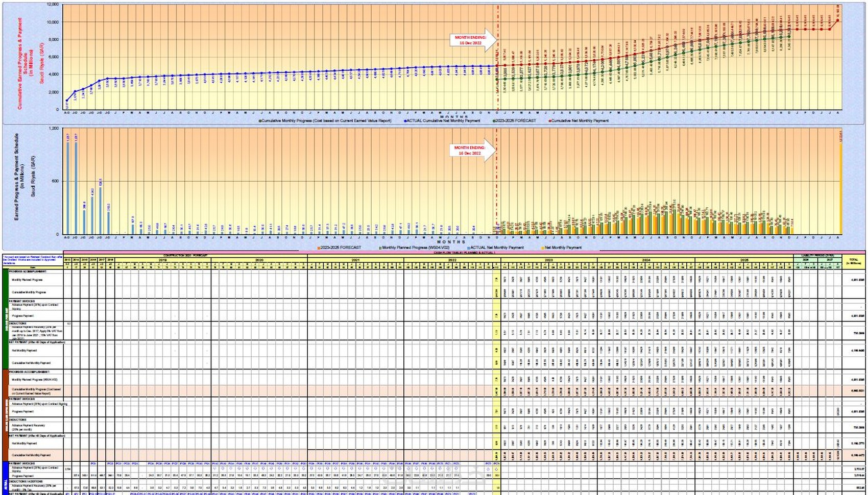
Task: Click the 8,000 axis label
Action: click(54, 39)
